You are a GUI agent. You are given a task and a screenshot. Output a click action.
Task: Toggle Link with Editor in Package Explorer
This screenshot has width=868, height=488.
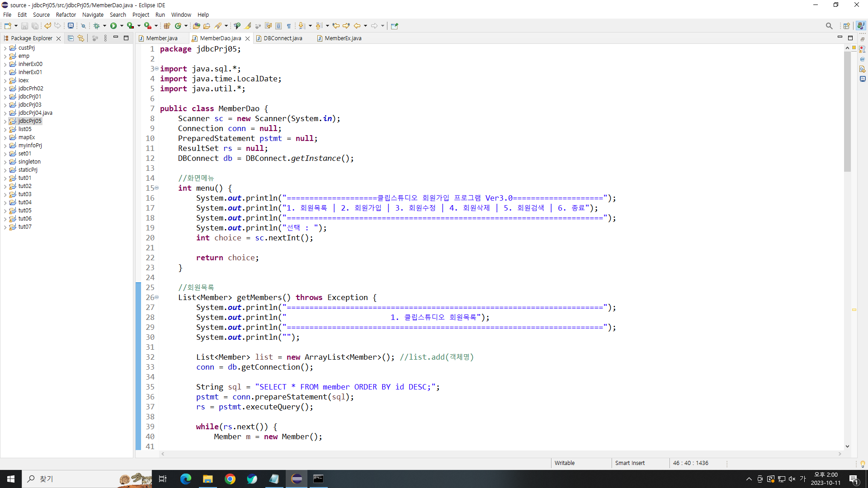81,38
